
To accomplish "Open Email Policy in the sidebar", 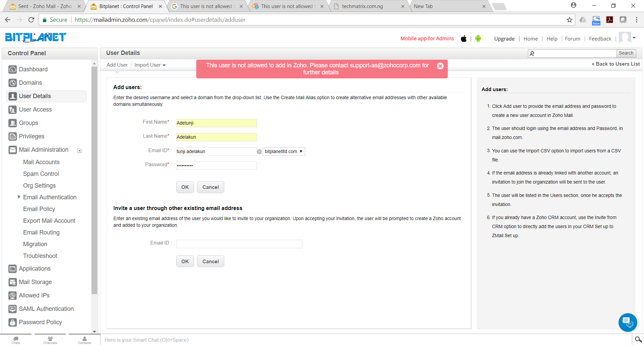I will 39,209.
